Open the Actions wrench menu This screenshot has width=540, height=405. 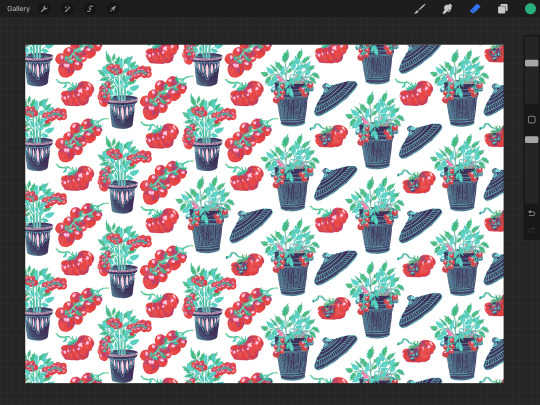44,9
